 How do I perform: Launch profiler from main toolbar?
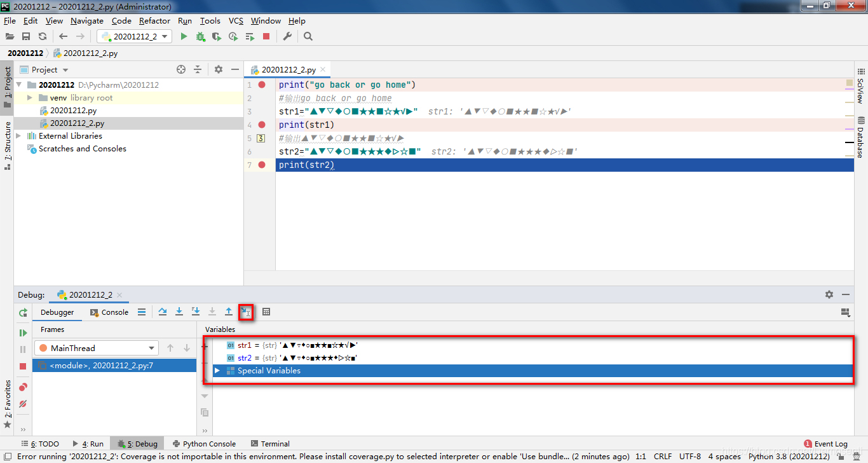point(233,37)
